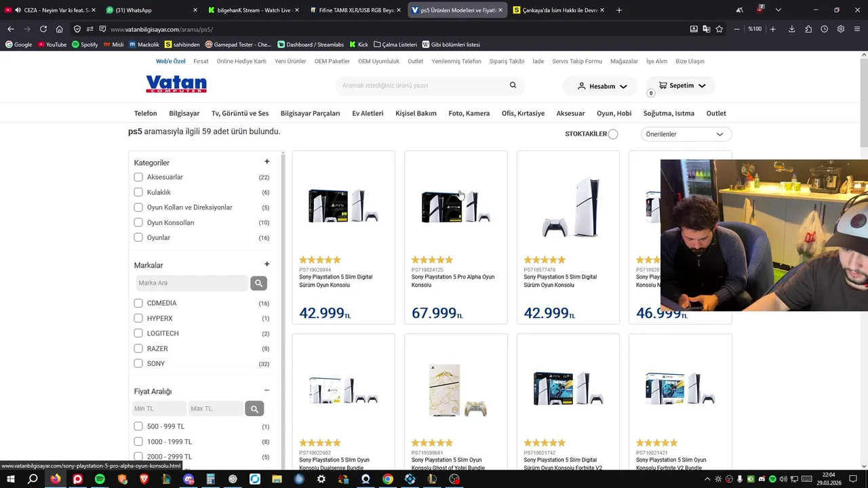Check the 500 - 999 TL price checkbox

[138, 426]
